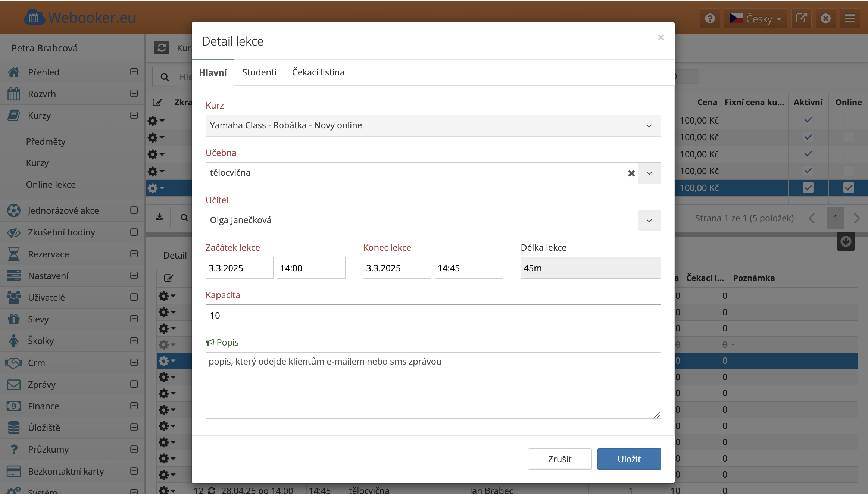Image resolution: width=868 pixels, height=494 pixels.
Task: Open the Kurz dropdown
Action: coord(433,126)
